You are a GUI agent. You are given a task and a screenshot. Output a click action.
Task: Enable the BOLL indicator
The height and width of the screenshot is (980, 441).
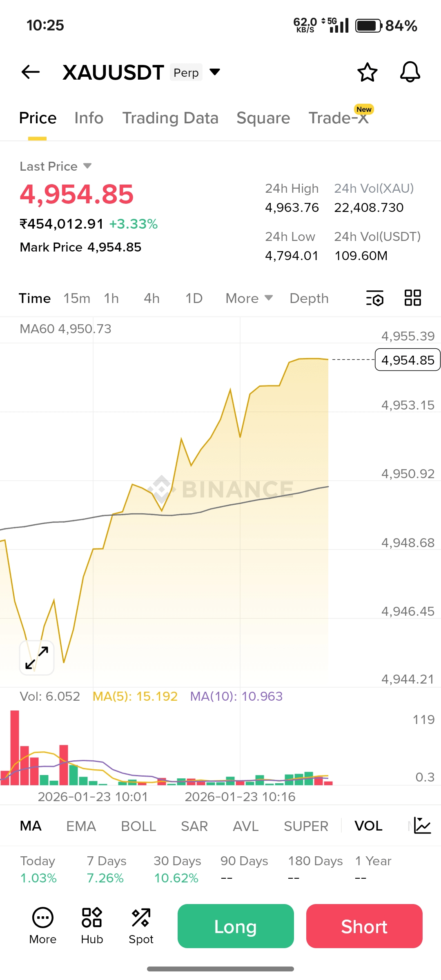(138, 826)
